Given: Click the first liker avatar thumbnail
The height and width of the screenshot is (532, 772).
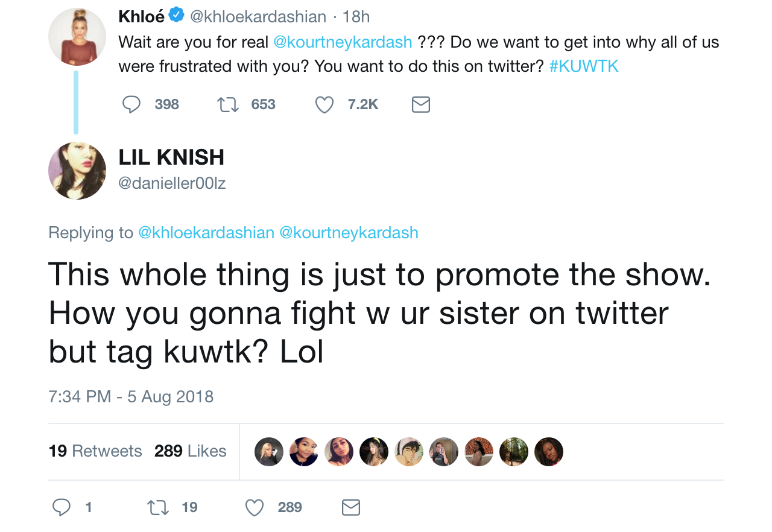Looking at the screenshot, I should pyautogui.click(x=268, y=451).
